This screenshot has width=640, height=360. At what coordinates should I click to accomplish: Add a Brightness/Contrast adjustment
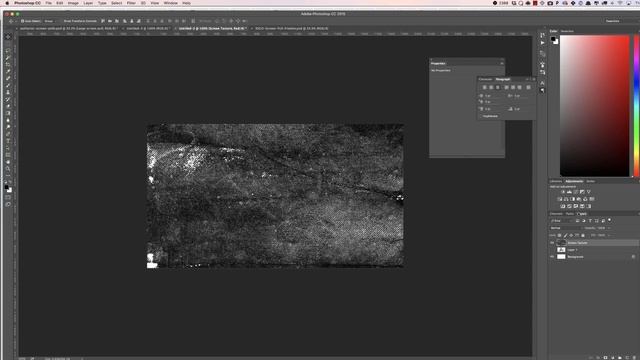(563, 192)
